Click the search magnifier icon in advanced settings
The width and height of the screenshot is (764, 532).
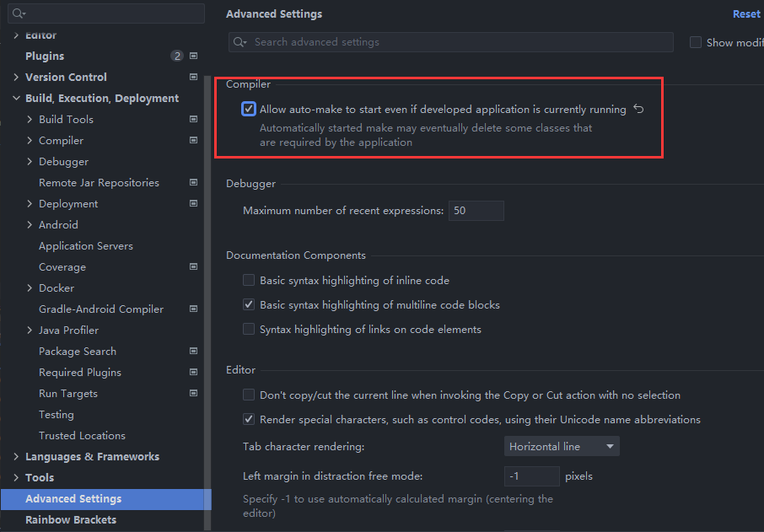(x=240, y=42)
